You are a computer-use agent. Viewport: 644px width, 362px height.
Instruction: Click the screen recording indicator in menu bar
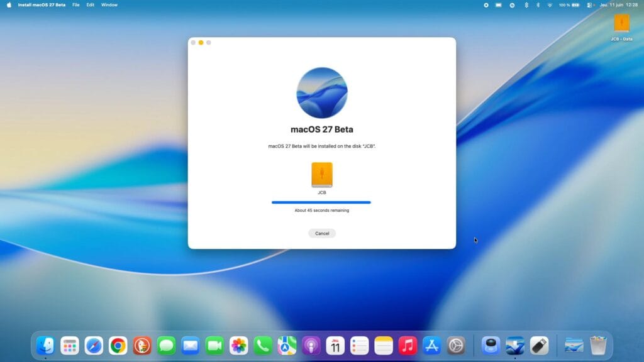[486, 5]
